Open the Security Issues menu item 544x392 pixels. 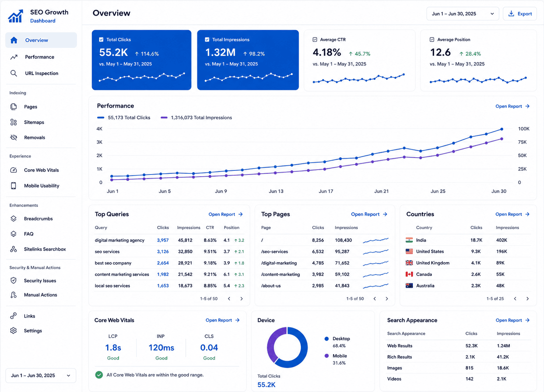pyautogui.click(x=41, y=280)
